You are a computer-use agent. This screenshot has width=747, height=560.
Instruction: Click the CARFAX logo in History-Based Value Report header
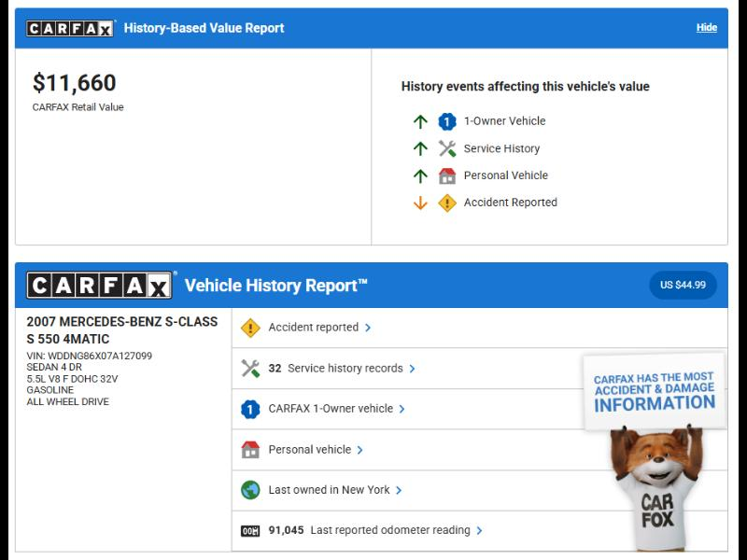pyautogui.click(x=70, y=28)
